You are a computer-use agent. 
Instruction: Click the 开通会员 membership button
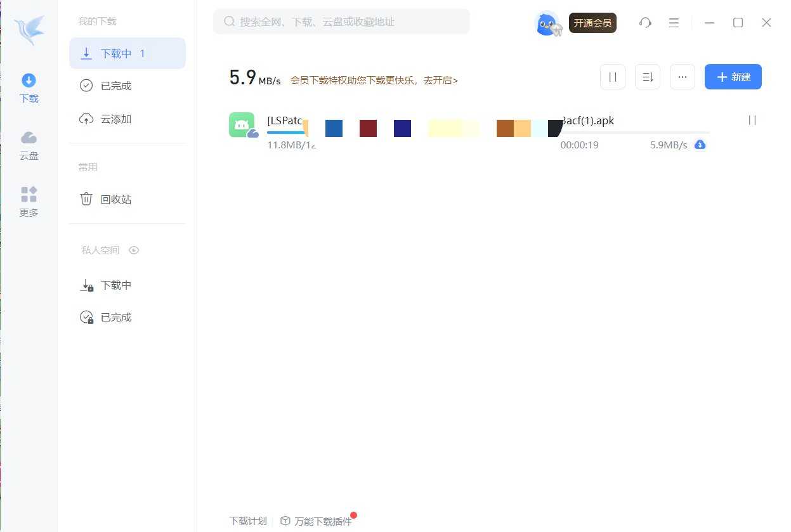pyautogui.click(x=592, y=23)
